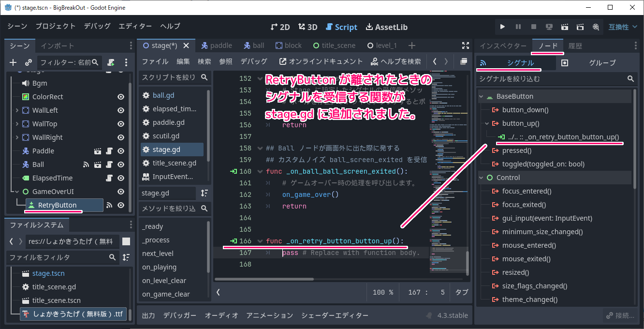
Task: Open Ball node's signal connections icon
Action: click(86, 164)
